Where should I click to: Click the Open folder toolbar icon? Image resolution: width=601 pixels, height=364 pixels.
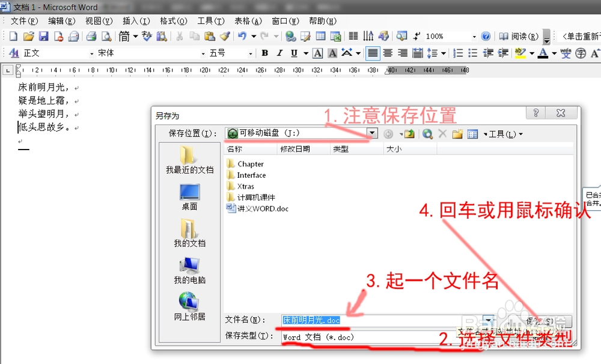(x=28, y=36)
